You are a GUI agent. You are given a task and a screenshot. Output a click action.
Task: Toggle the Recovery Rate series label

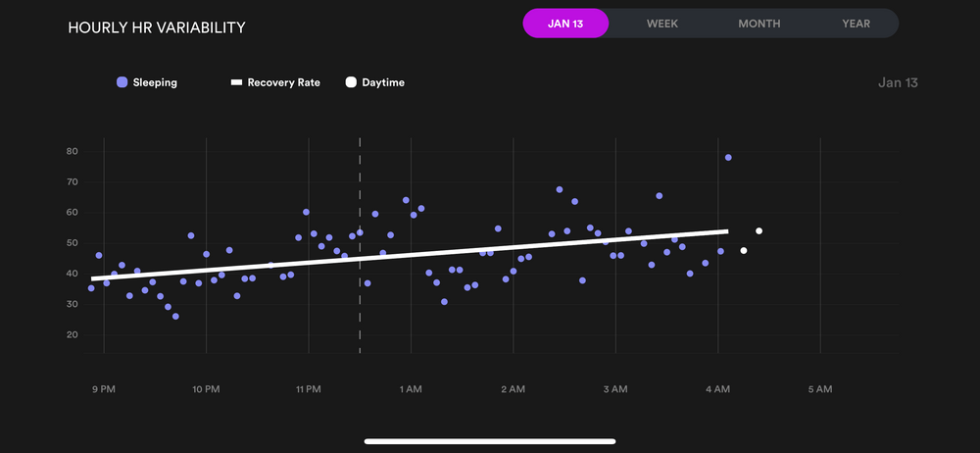tap(283, 83)
